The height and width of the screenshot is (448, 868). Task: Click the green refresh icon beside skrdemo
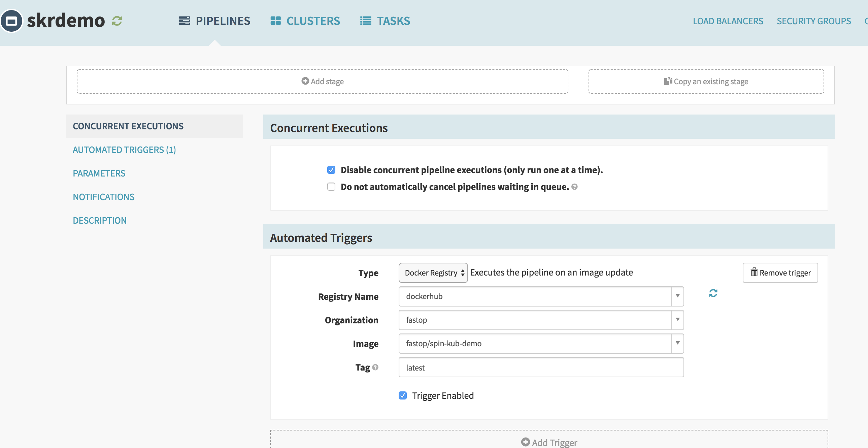(117, 21)
